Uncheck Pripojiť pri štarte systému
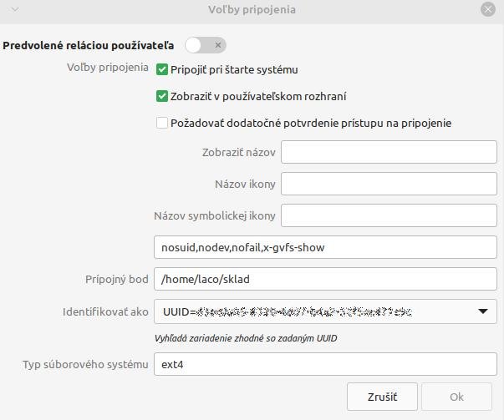The width and height of the screenshot is (504, 420). click(161, 69)
